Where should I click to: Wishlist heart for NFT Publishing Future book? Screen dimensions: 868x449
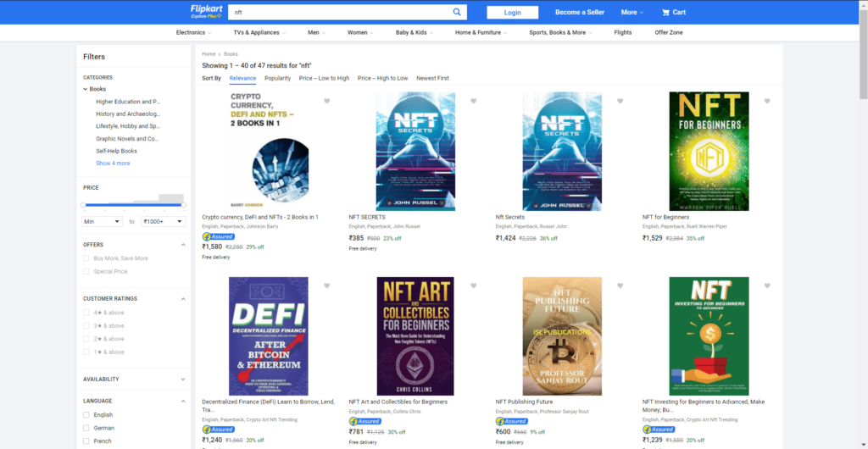click(x=620, y=285)
